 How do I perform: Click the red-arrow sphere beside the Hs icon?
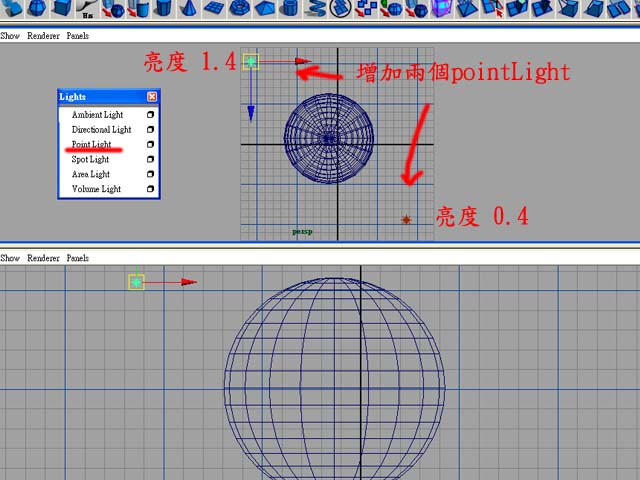pos(113,8)
